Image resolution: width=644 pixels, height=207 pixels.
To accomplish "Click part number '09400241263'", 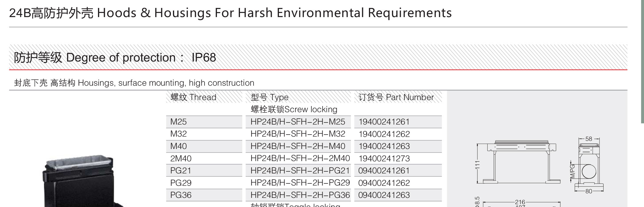I will pos(384,195).
